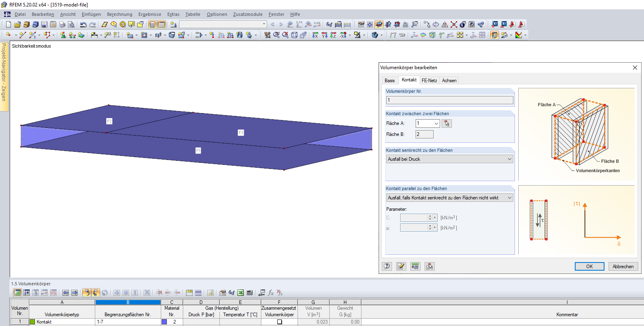Show isometric view cube icon
This screenshot has height=326, width=644.
(x=294, y=35)
